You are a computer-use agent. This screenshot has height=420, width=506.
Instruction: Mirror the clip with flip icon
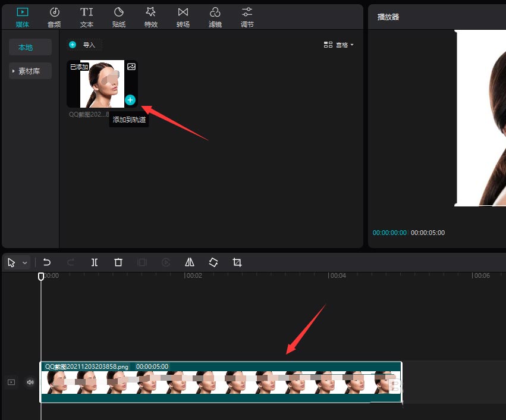click(x=190, y=262)
